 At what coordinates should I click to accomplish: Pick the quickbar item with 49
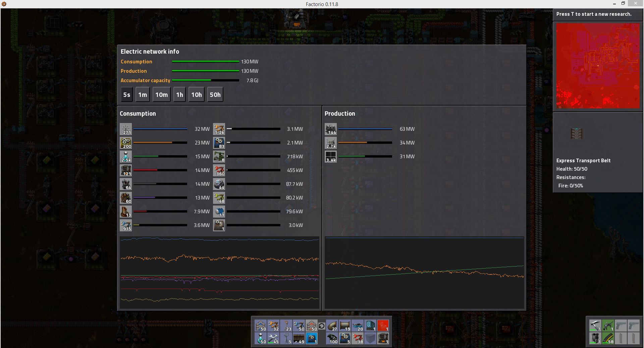pos(299,338)
